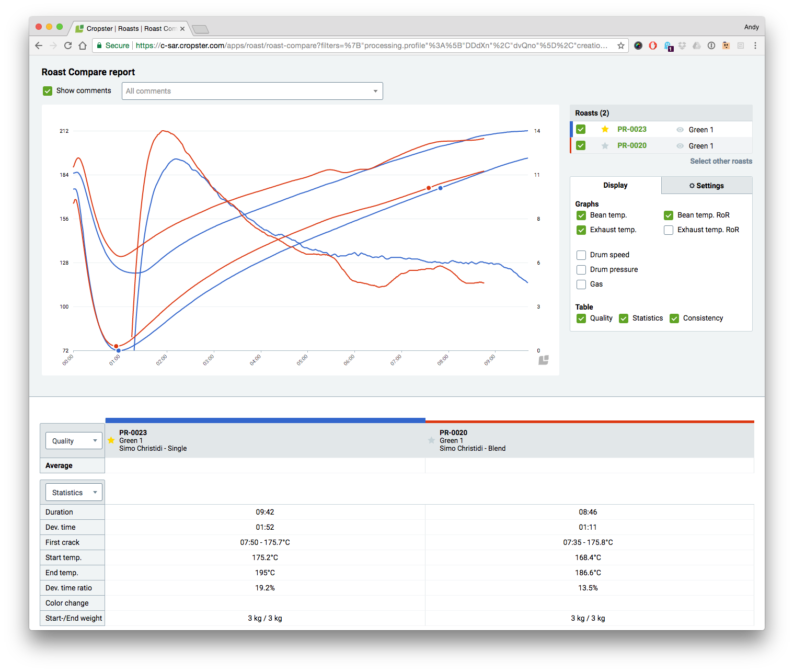
Task: Click the PR-0023 duration value 09:42
Action: click(x=265, y=512)
